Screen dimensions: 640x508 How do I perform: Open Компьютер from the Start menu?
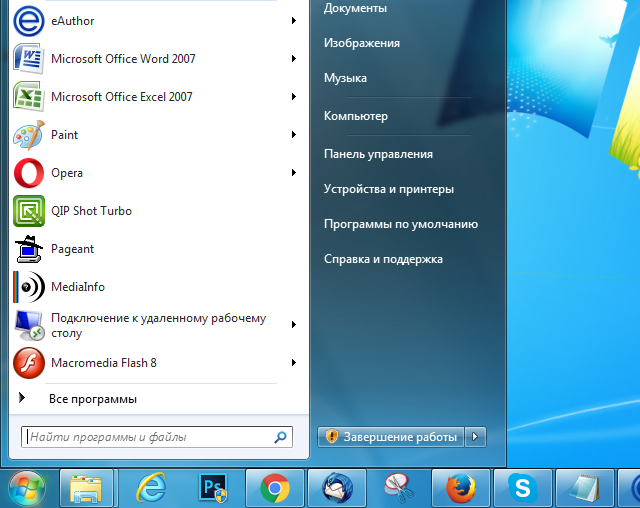coord(356,116)
